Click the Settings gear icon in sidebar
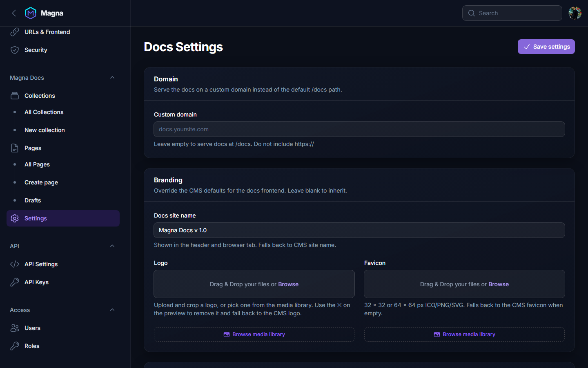 [15, 218]
